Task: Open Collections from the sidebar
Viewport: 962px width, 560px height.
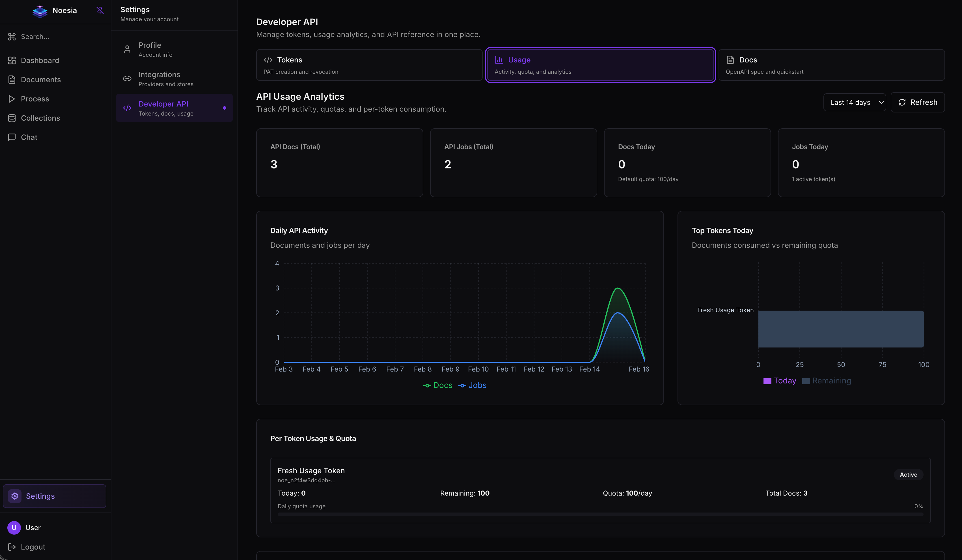Action: (40, 118)
